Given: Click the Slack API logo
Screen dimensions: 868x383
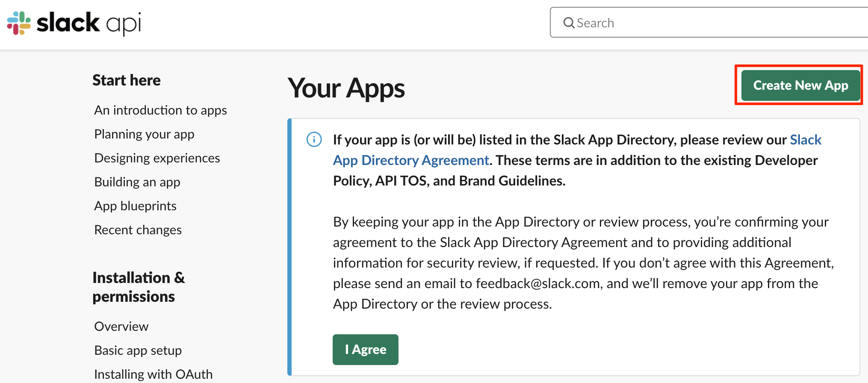Looking at the screenshot, I should click(x=74, y=23).
